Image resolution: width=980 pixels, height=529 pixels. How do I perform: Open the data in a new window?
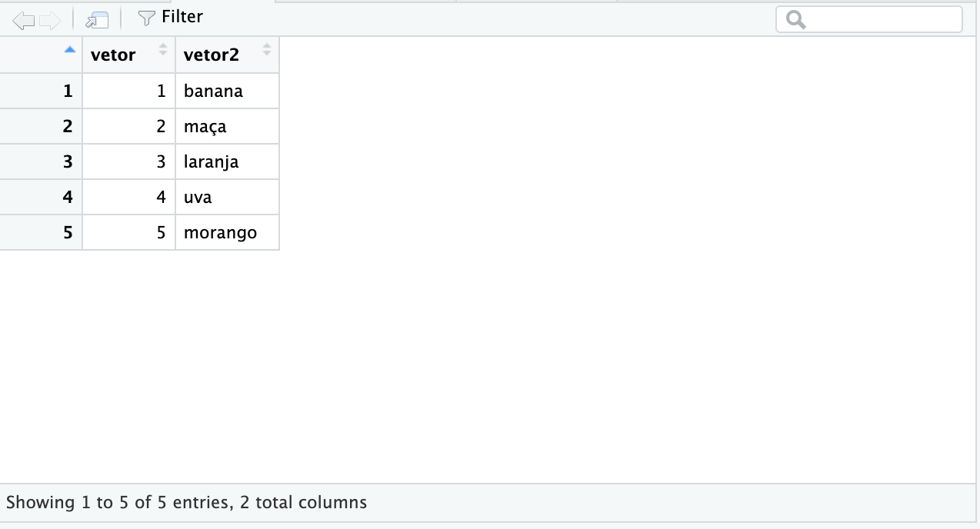pos(98,20)
